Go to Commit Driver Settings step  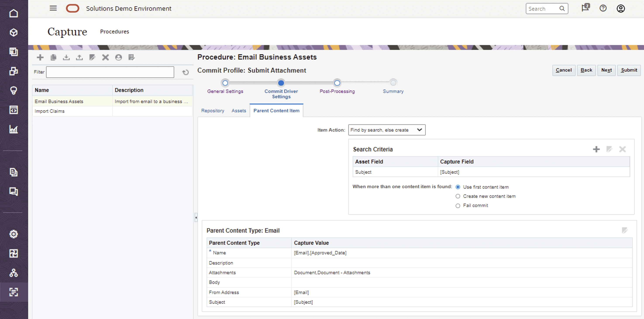tap(281, 83)
